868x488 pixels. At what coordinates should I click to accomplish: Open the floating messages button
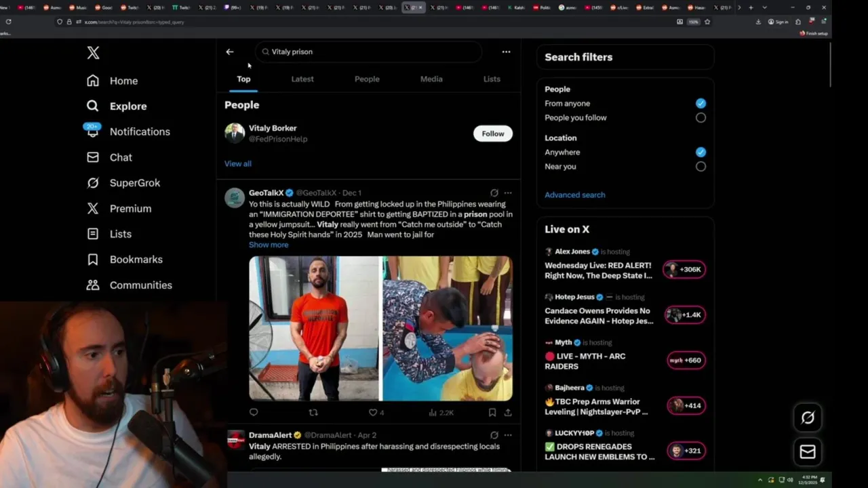[x=808, y=452]
